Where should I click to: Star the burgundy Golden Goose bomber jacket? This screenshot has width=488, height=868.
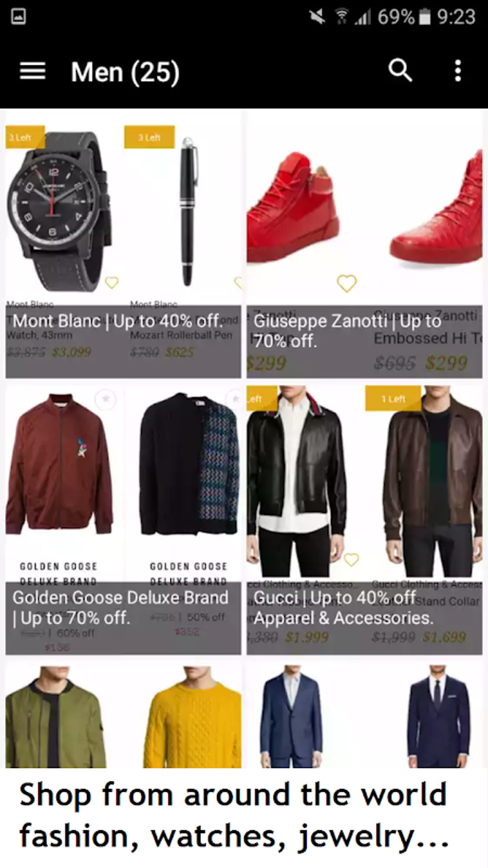pyautogui.click(x=105, y=399)
